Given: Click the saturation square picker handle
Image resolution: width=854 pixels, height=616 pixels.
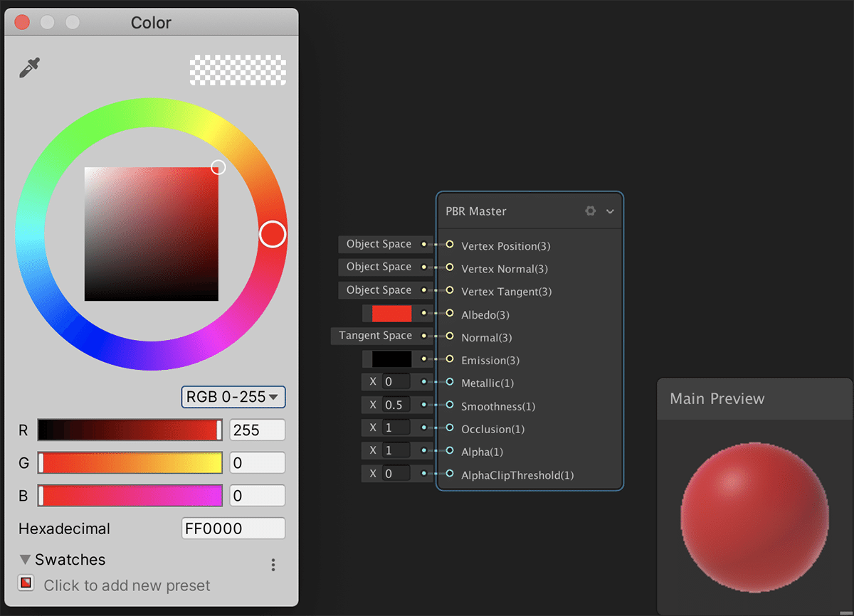Looking at the screenshot, I should (x=218, y=167).
